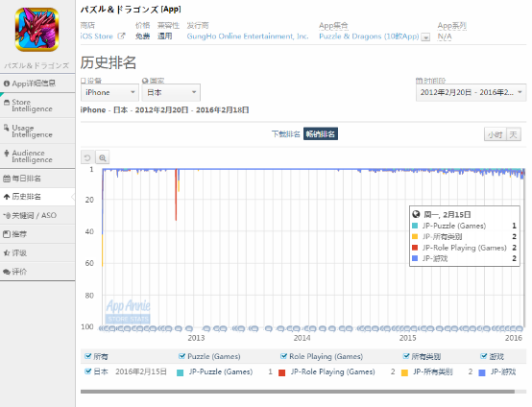Image resolution: width=532 pixels, height=407 pixels.
Task: Click the blue JP-游戏 swatch in bottom legend
Action: pos(482,372)
